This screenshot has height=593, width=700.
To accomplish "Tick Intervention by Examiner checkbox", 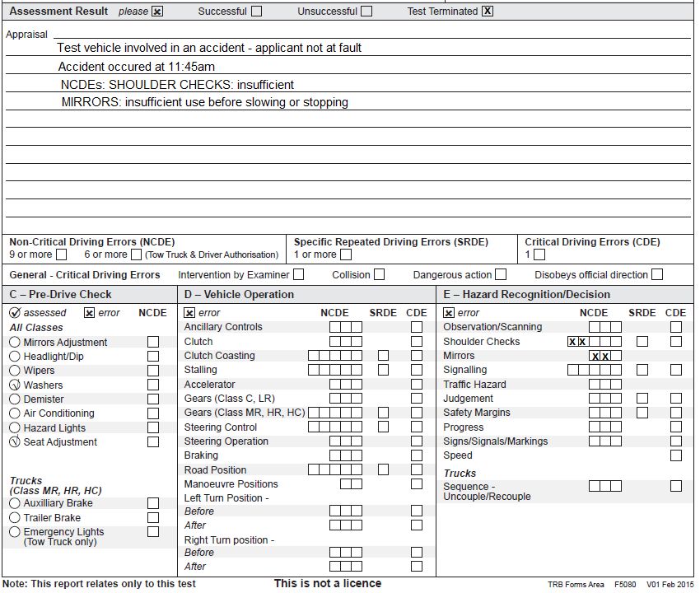I will pos(299,274).
